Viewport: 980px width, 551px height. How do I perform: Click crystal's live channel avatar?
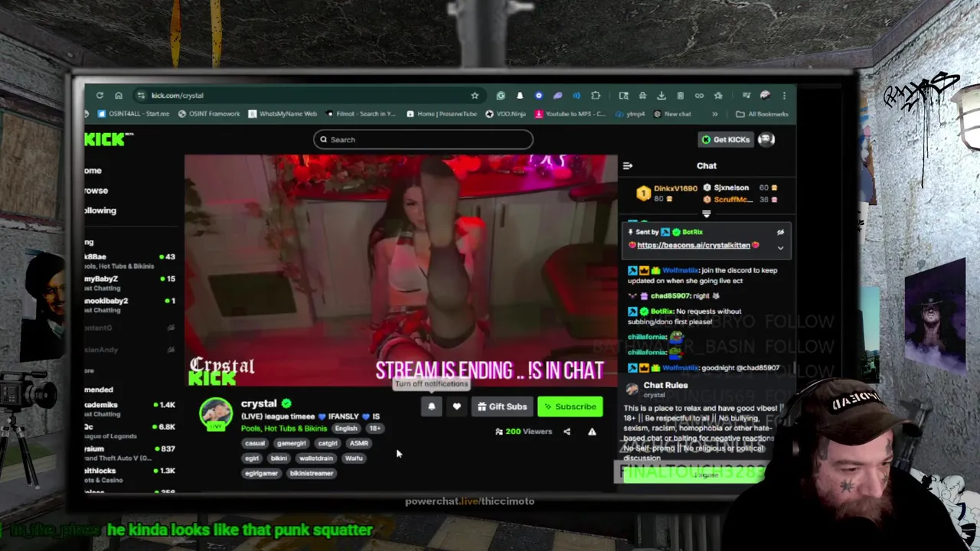point(216,414)
